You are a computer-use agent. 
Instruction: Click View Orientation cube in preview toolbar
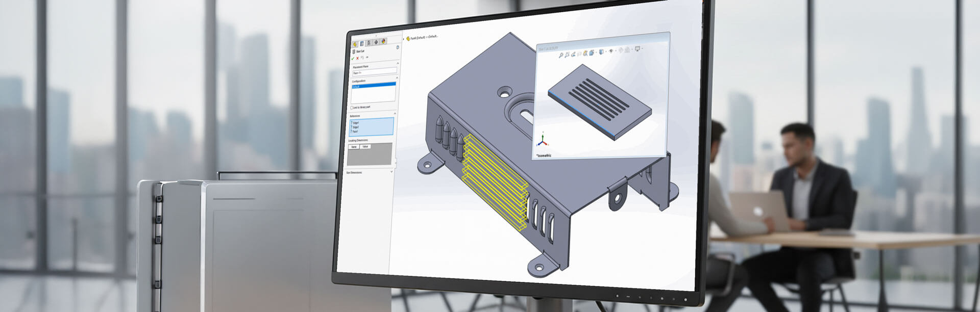click(592, 53)
